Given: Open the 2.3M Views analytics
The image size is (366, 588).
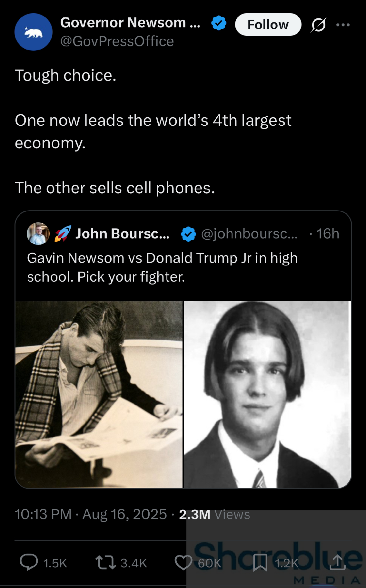Looking at the screenshot, I should [214, 515].
